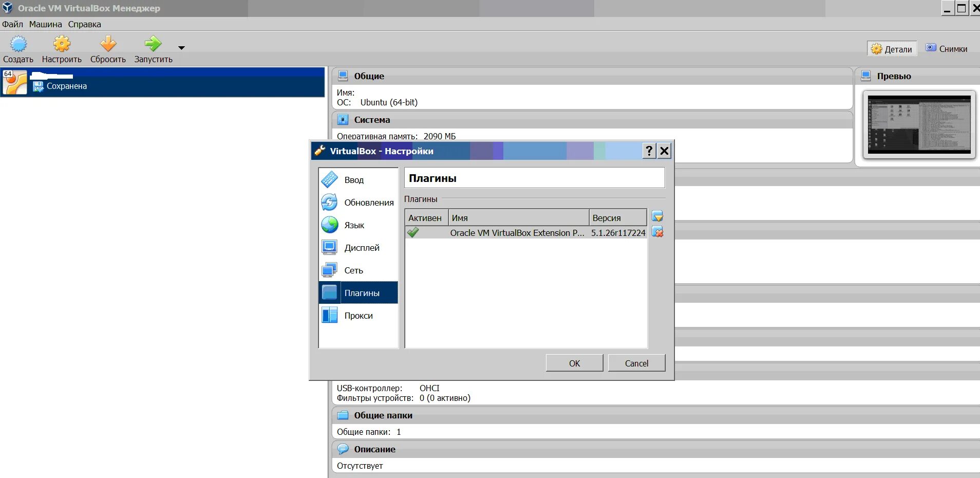
Task: Click the Превью section monitor icon
Action: (x=866, y=76)
